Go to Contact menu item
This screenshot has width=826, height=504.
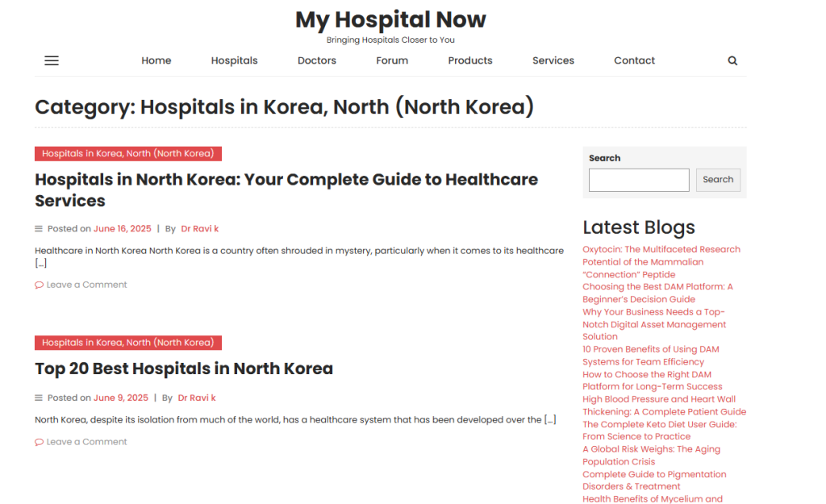634,60
